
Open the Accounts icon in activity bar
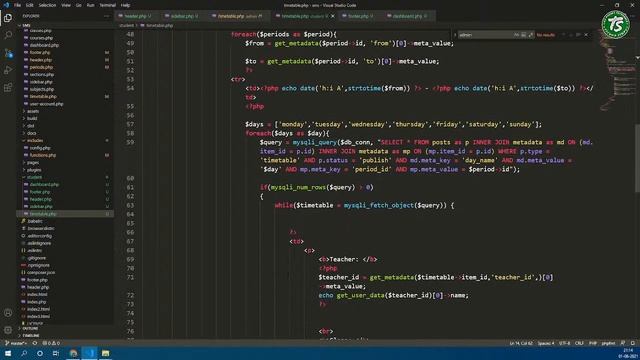[8, 313]
